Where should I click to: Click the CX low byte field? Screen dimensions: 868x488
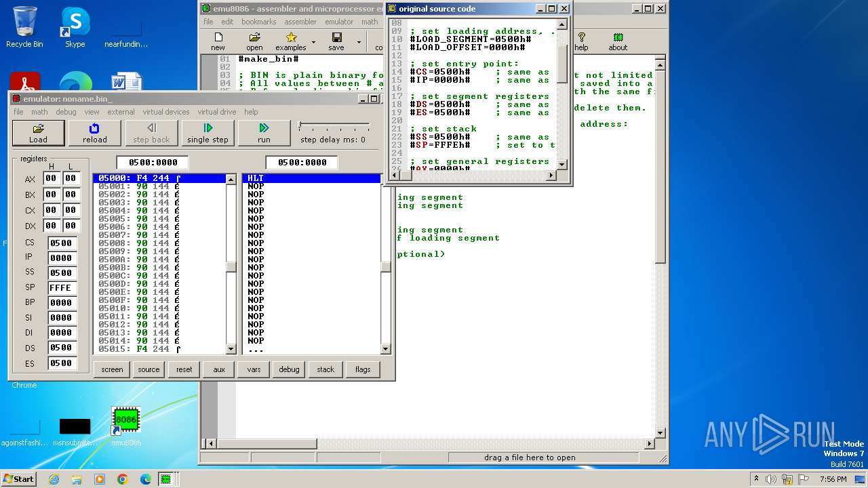pyautogui.click(x=71, y=210)
